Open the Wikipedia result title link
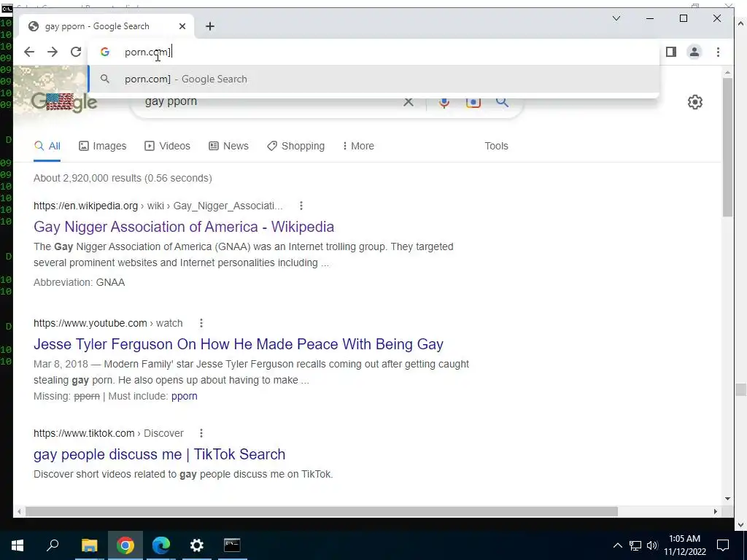747x560 pixels. pos(184,227)
